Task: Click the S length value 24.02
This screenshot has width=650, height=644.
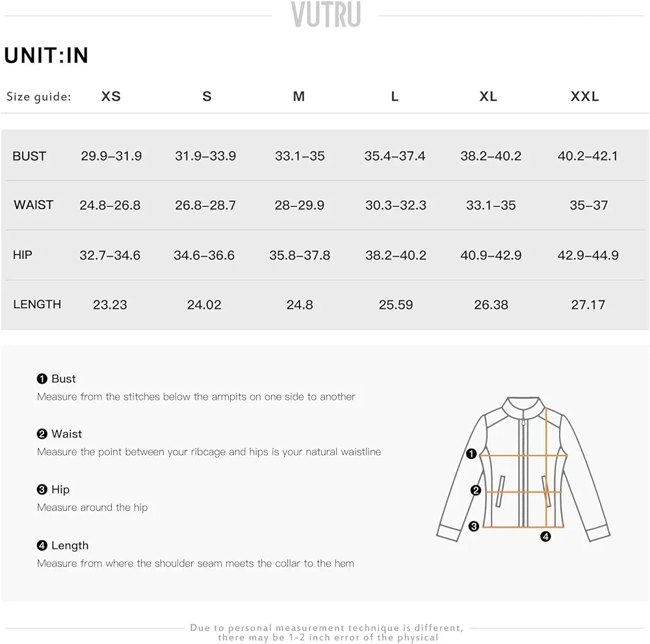Action: tap(204, 305)
